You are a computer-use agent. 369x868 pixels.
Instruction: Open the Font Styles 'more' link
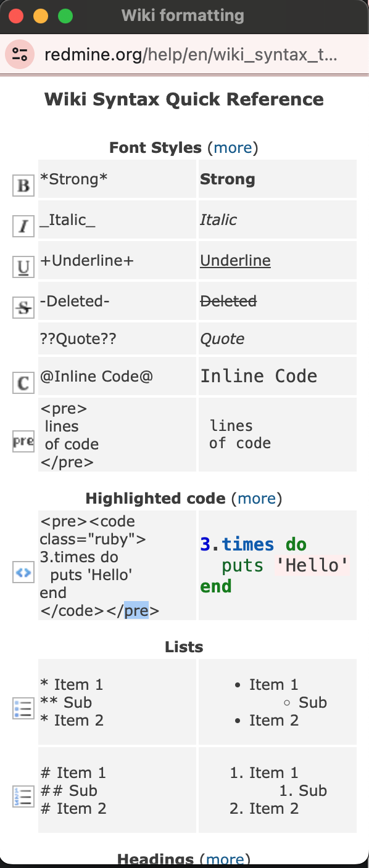pos(233,148)
